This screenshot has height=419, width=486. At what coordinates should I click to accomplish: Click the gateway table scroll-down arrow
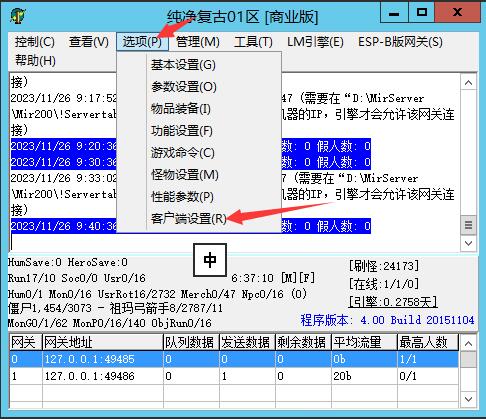(468, 399)
